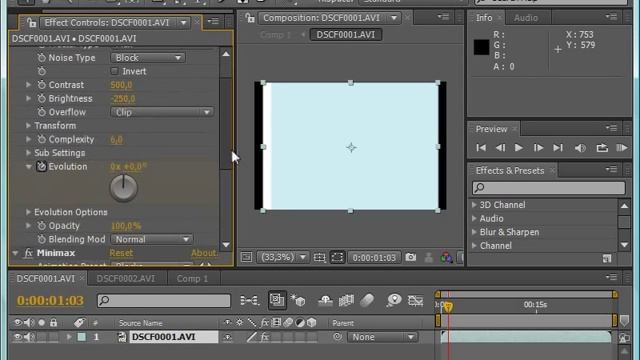Open composition mini-flowchart icon in timeline
This screenshot has height=360, width=640.
249,301
